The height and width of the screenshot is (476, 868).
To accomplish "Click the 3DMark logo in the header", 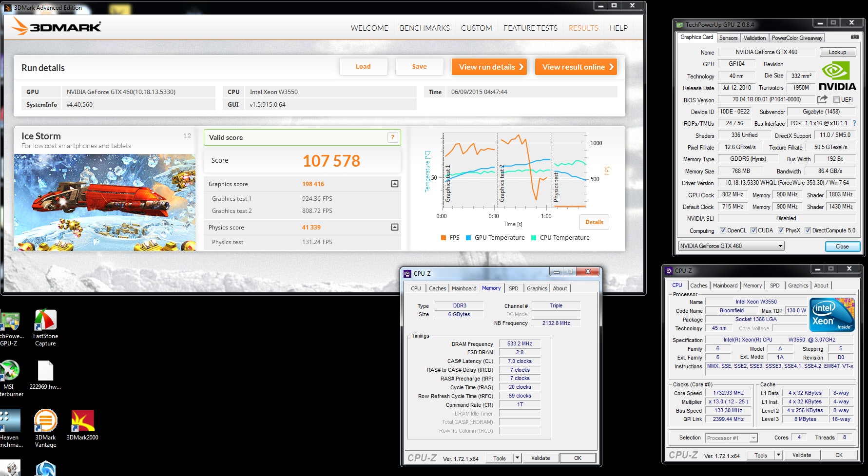I will pos(57,27).
